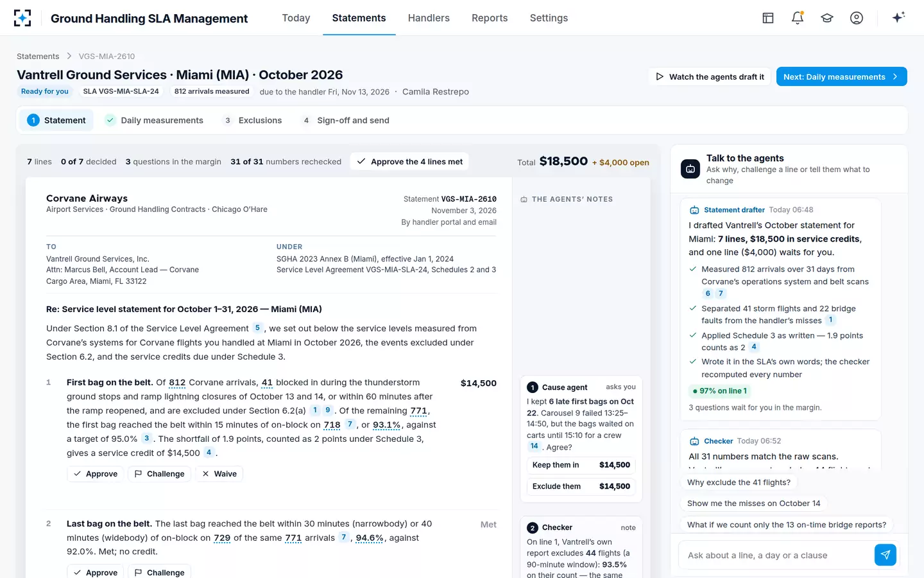Open step 3 Exclusions

(252, 120)
